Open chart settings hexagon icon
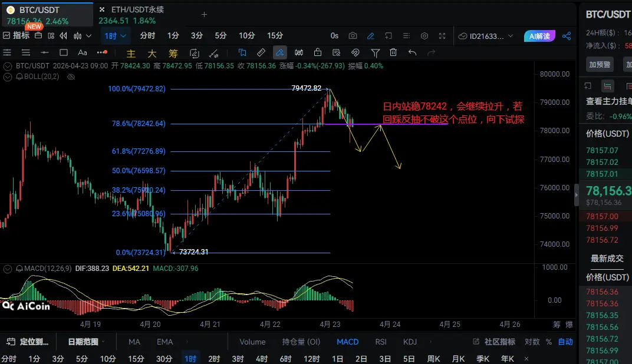Screen dimensions: 632x364 (424, 36)
